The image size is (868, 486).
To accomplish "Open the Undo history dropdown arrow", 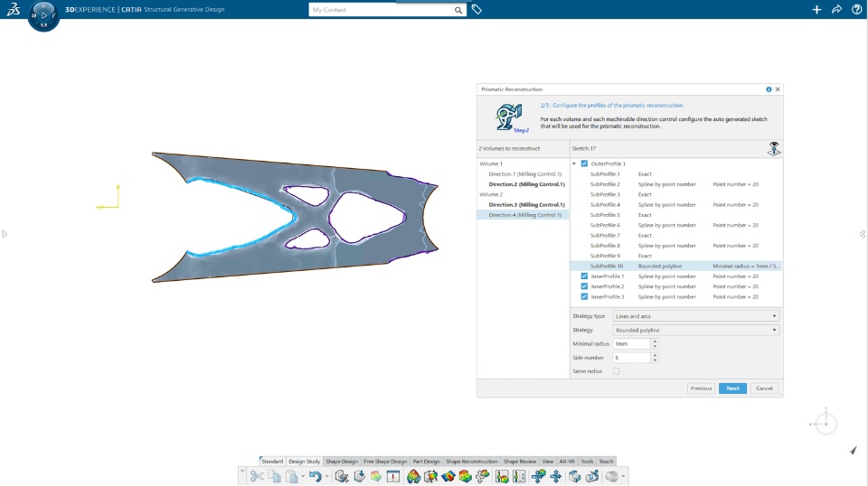I will pyautogui.click(x=326, y=477).
